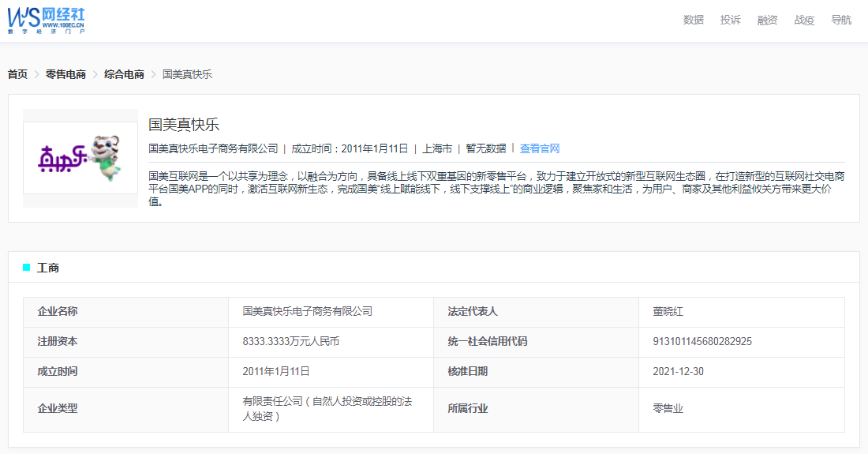This screenshot has width=868, height=454.
Task: Open the 战疫 page from navigation
Action: point(804,21)
